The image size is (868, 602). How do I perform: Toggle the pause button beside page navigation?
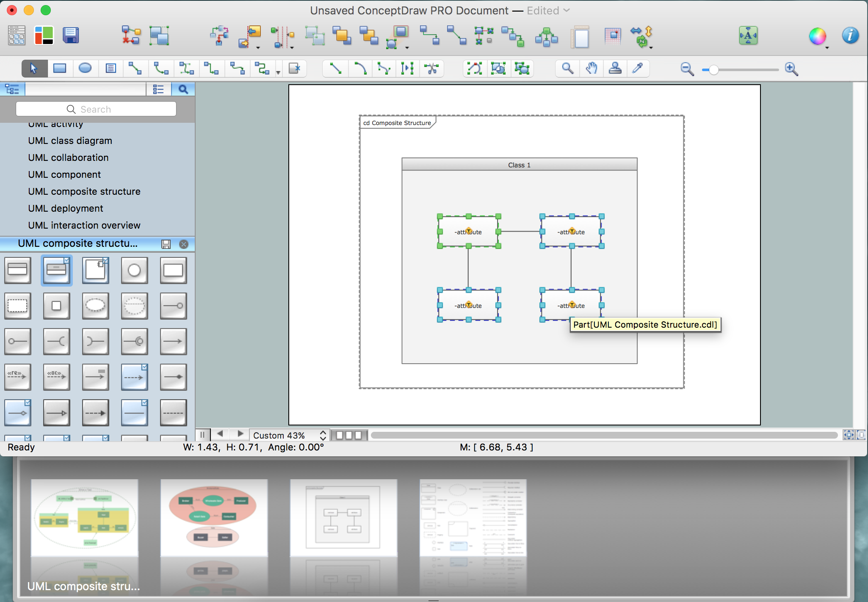(202, 435)
